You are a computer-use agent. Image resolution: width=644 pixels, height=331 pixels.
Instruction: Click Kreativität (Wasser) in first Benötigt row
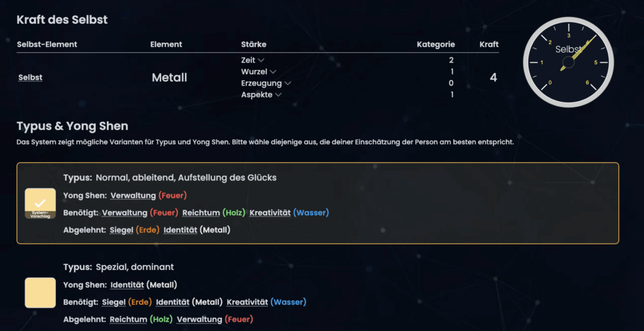pos(289,212)
